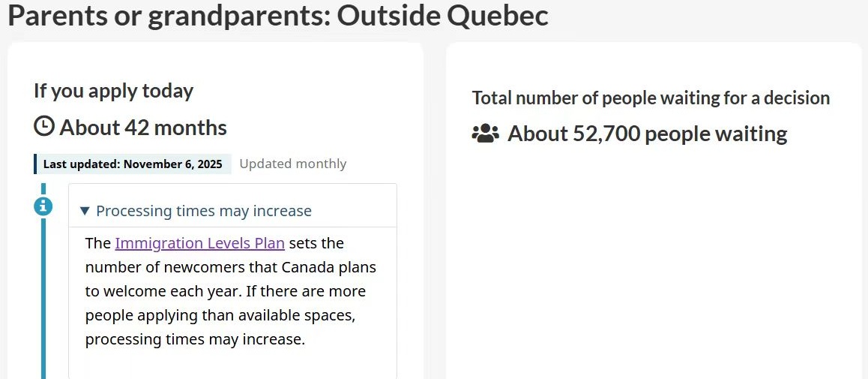868x379 pixels.
Task: Click the 'people applying than available spaces' line
Action: click(220, 315)
